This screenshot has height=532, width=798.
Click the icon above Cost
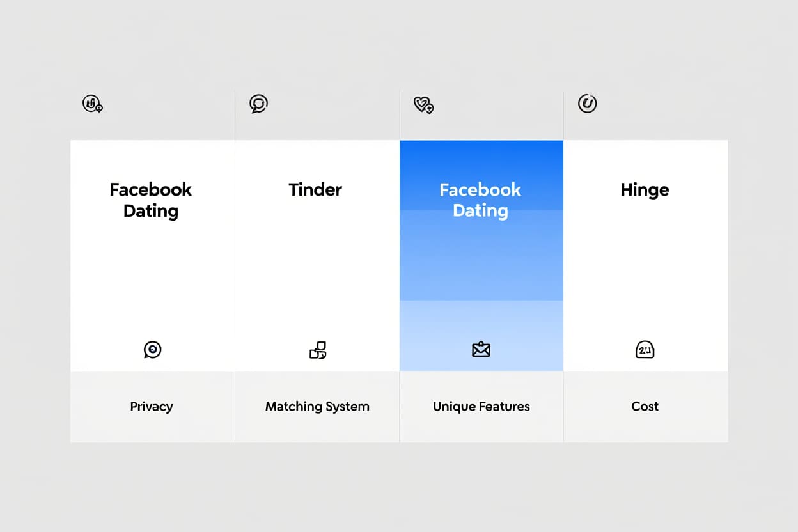point(645,349)
